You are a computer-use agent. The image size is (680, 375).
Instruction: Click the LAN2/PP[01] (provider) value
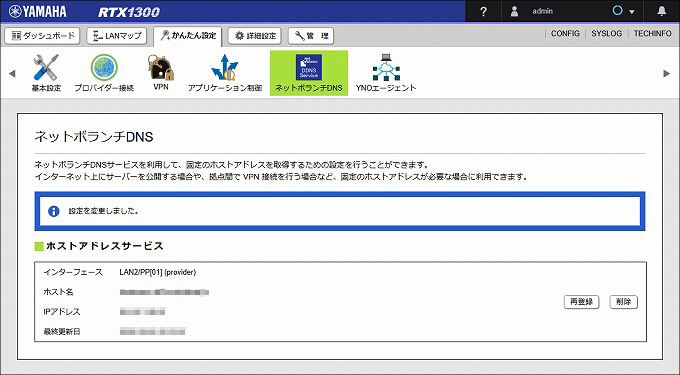coord(158,272)
